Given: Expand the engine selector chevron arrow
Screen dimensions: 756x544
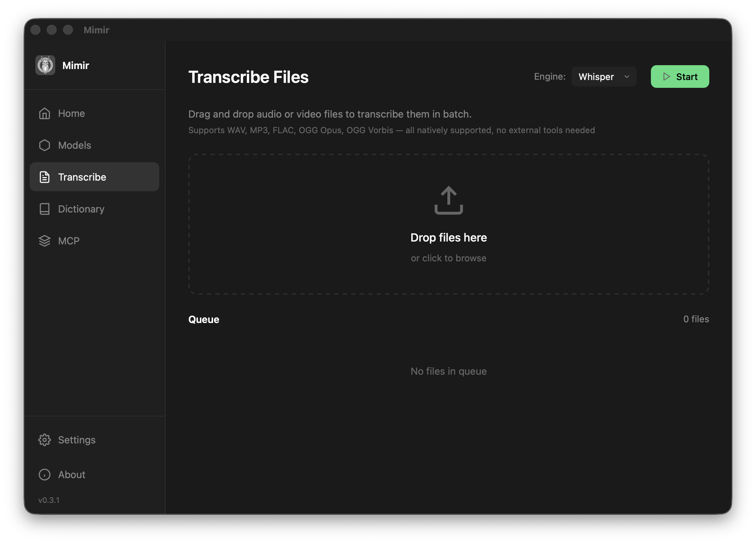Looking at the screenshot, I should [x=627, y=76].
